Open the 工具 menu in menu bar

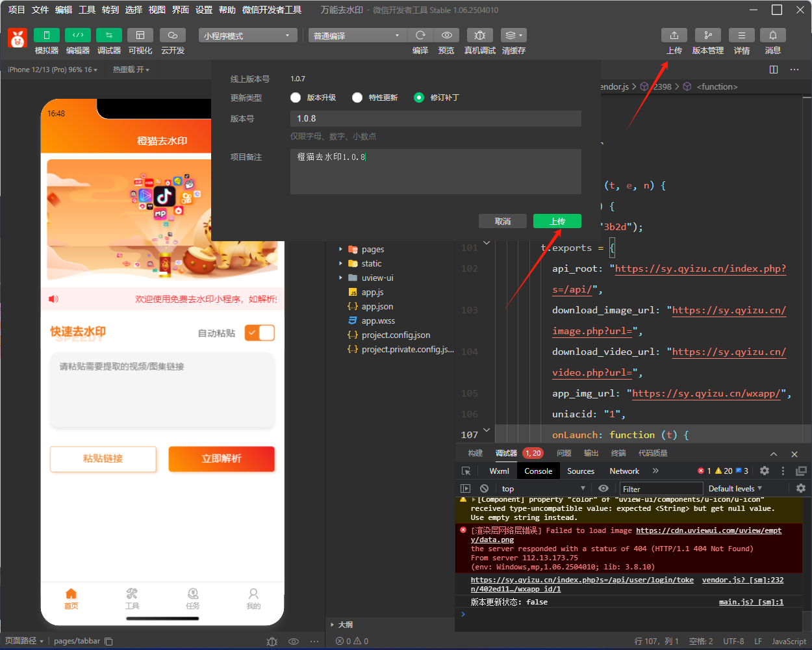[x=87, y=10]
